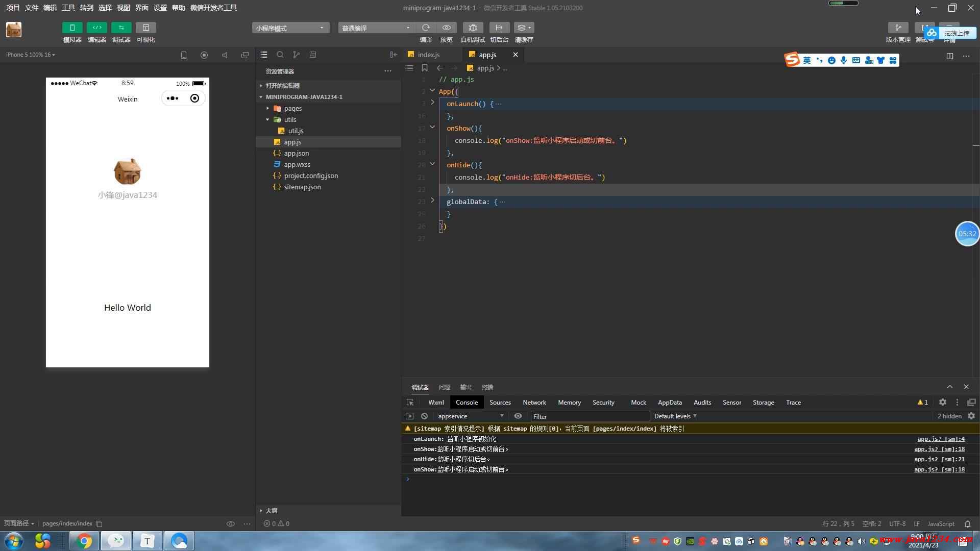This screenshot has width=980, height=551.
Task: Open the AppData tab
Action: click(x=670, y=402)
